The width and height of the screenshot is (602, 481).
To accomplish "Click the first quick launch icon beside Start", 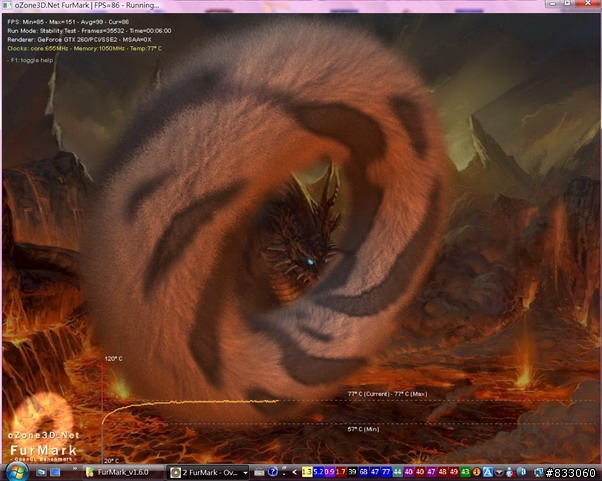I will point(41,472).
